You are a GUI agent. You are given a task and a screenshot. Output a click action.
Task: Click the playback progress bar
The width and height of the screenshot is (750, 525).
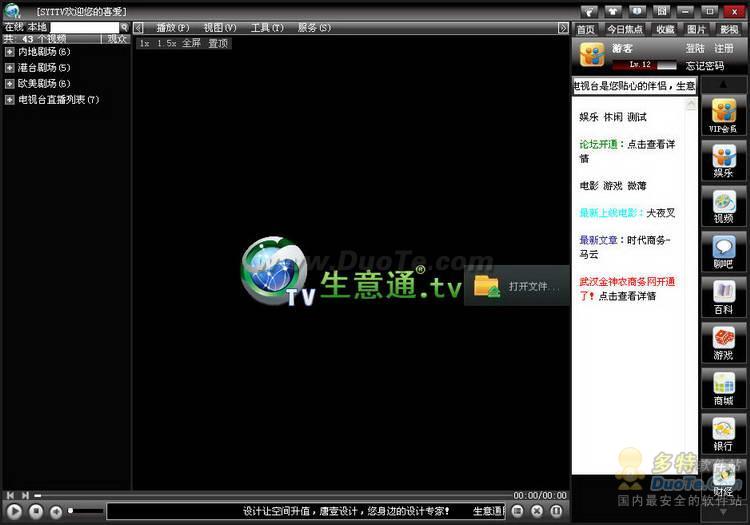click(x=275, y=495)
